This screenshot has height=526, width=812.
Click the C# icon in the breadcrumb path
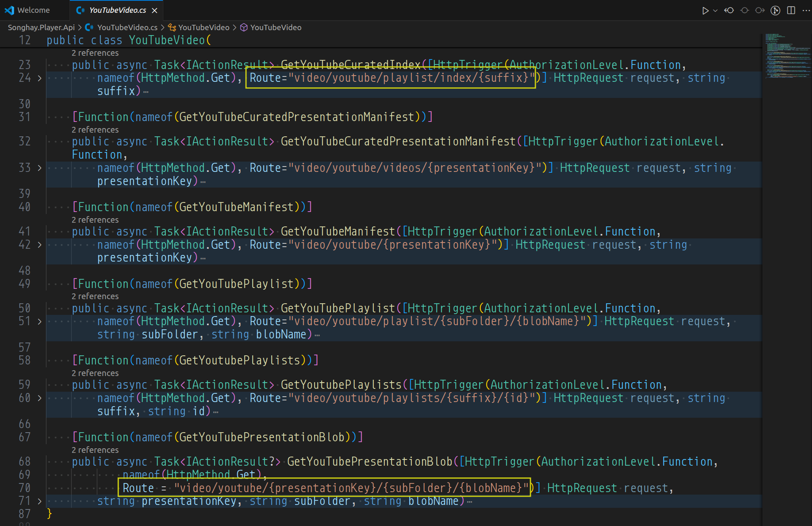point(89,27)
